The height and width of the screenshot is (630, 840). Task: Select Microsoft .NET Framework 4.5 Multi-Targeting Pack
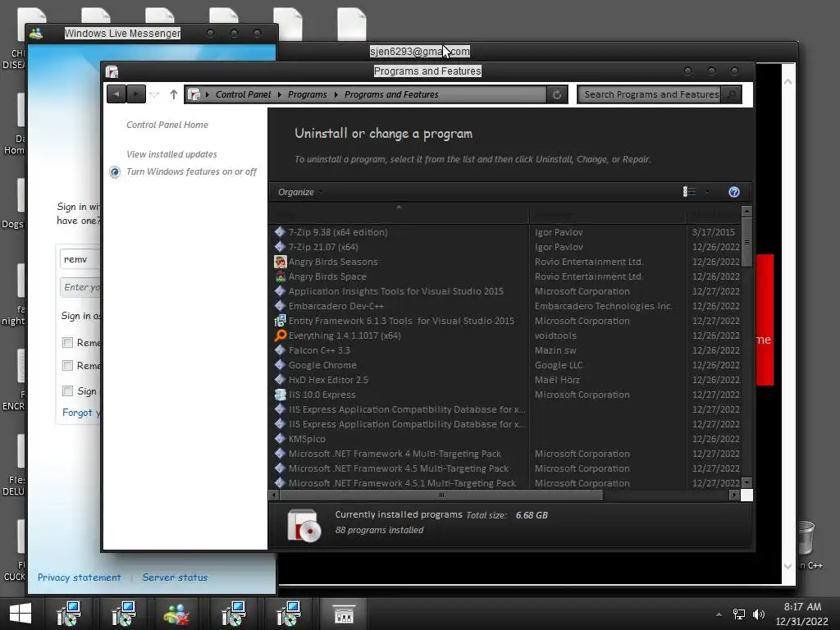click(x=399, y=468)
